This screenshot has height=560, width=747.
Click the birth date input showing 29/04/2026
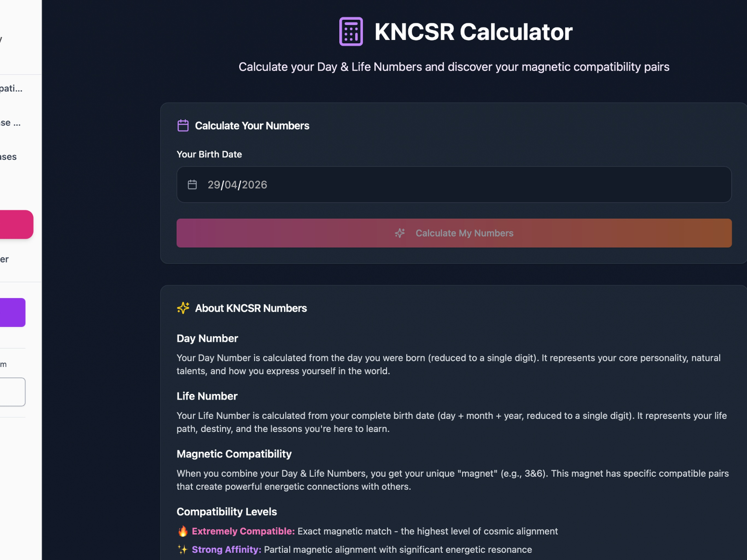pyautogui.click(x=454, y=184)
